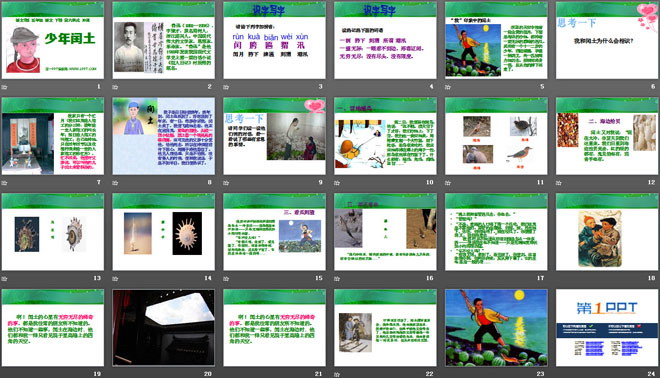Click slide number label "3"

tap(320, 86)
